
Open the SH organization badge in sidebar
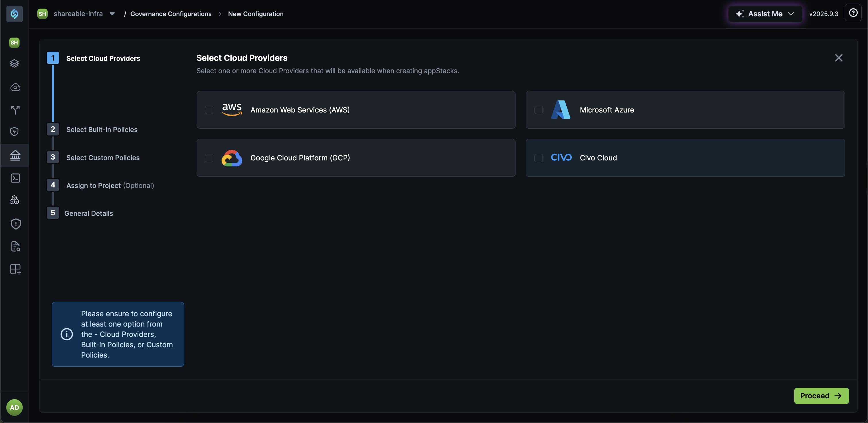14,42
